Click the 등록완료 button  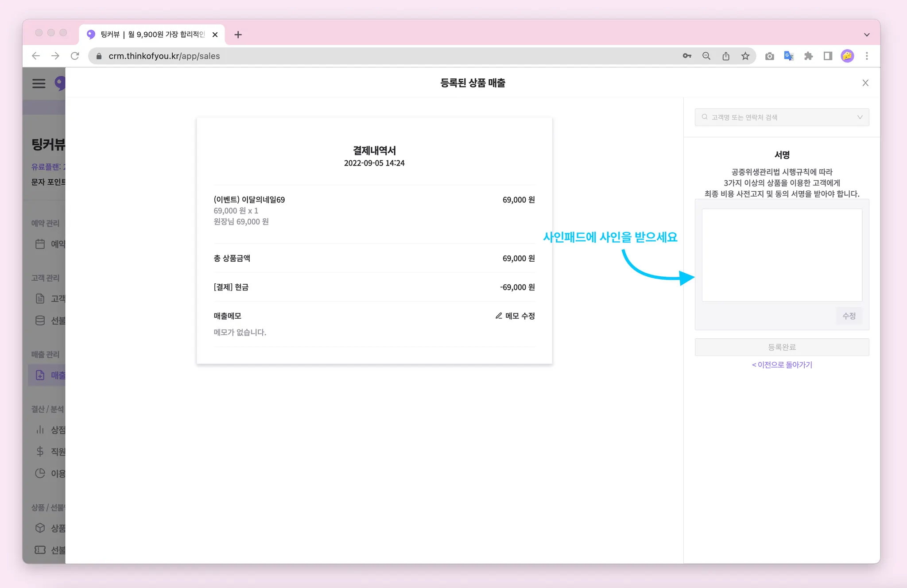782,347
